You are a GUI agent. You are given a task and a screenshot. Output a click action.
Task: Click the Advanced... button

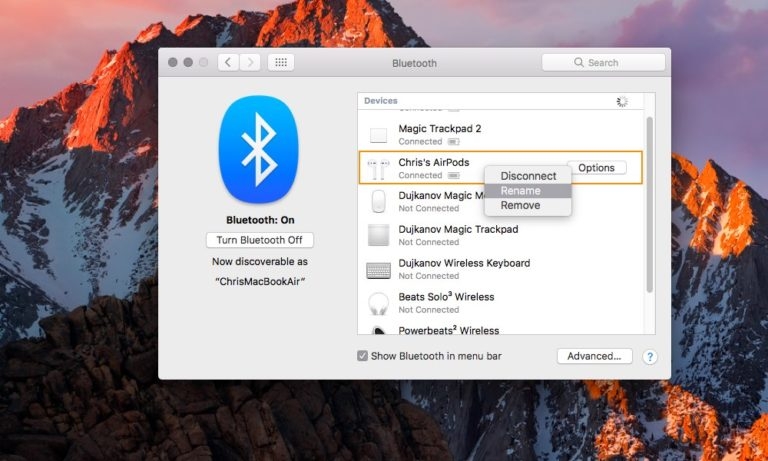pyautogui.click(x=594, y=356)
